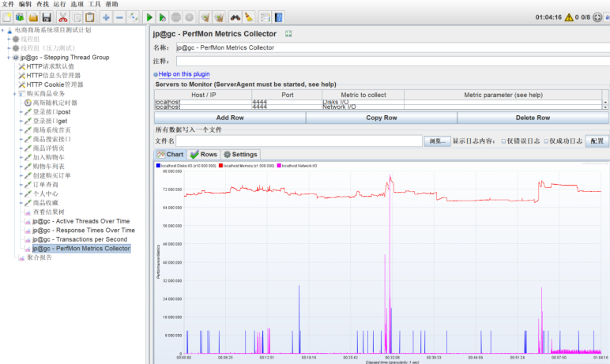Open the 运行 menu
610x364 pixels.
[x=59, y=4]
